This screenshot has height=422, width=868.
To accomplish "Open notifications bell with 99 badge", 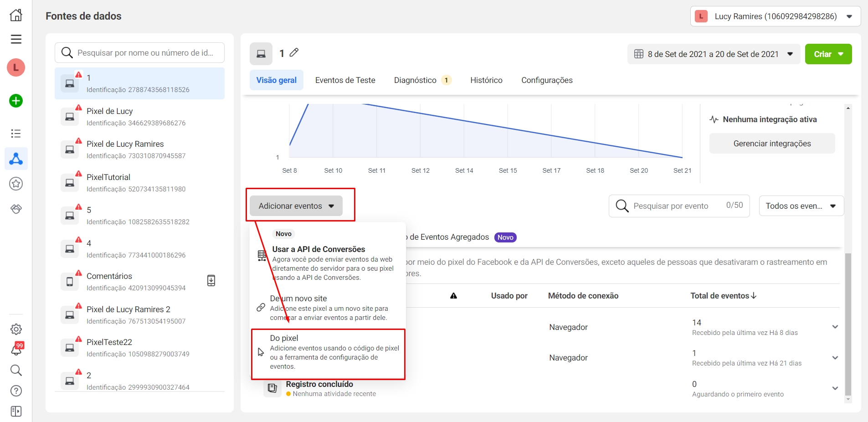I will 16,350.
